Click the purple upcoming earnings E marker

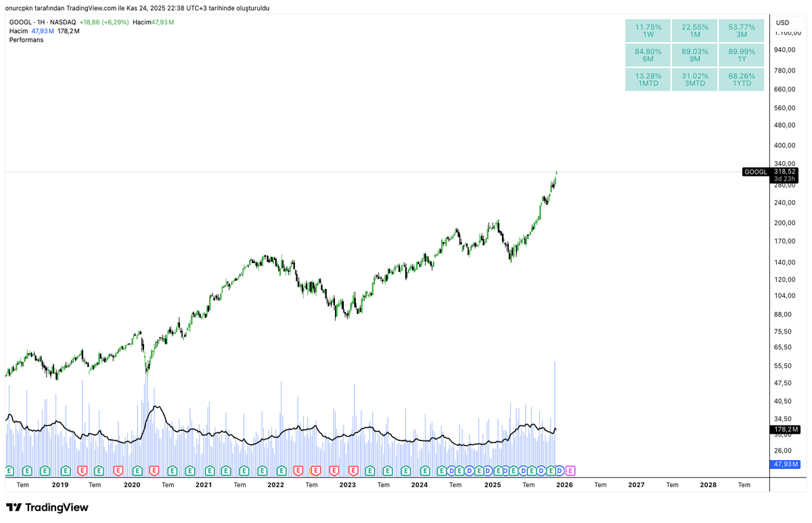click(x=570, y=470)
